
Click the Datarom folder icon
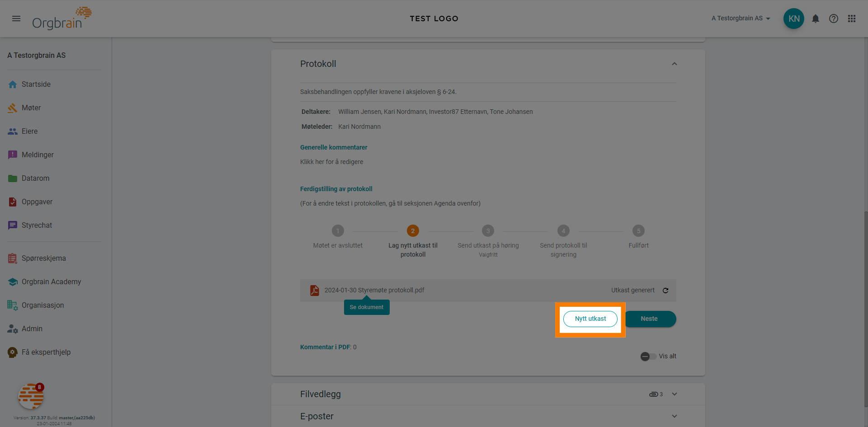coord(13,178)
